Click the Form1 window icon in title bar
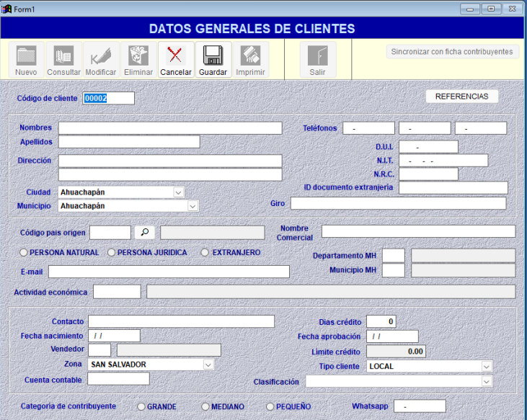 (x=6, y=9)
